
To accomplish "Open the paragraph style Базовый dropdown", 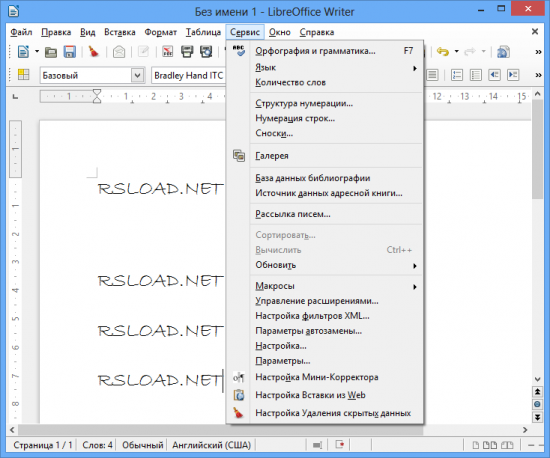I will [138, 75].
